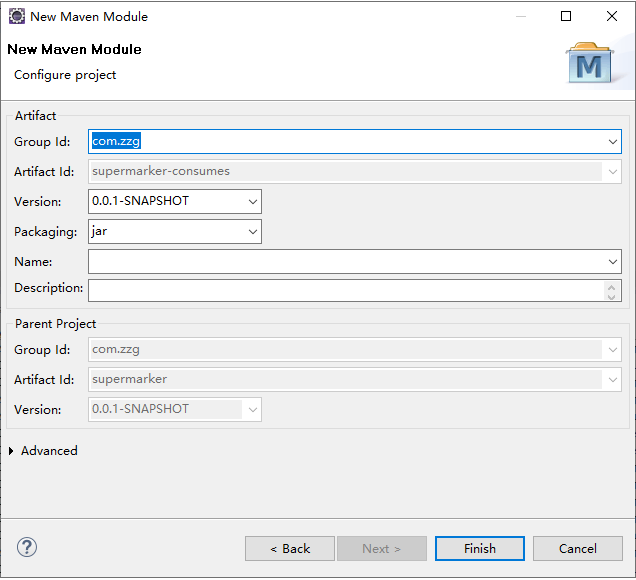636x580 pixels.
Task: Click the Maven M wizard banner icon
Action: click(x=590, y=63)
